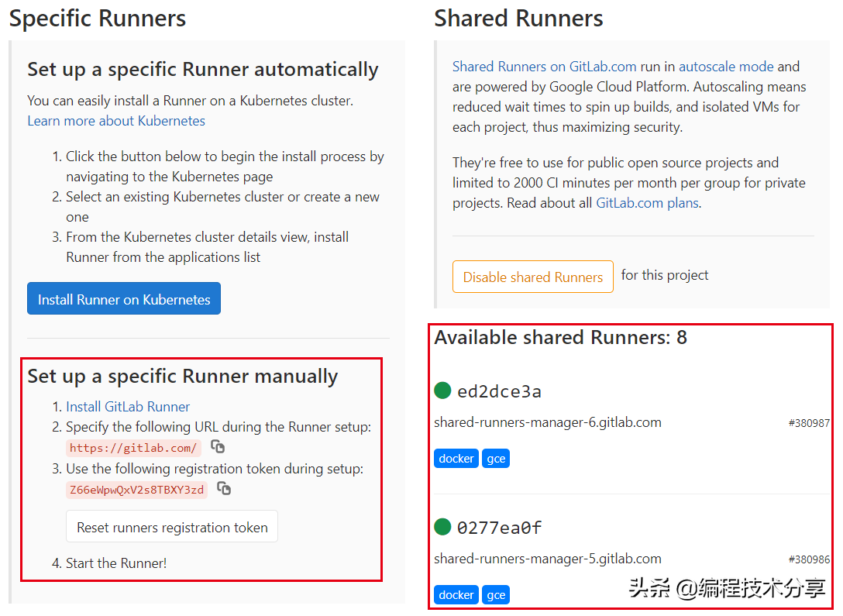Click the Specific Runners heading
This screenshot has width=843, height=616.
tap(98, 19)
